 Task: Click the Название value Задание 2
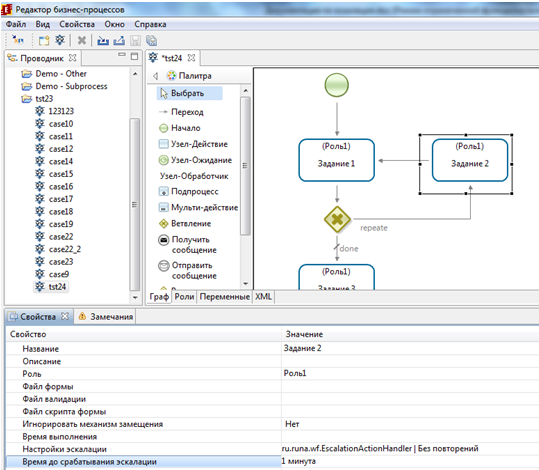coord(302,348)
